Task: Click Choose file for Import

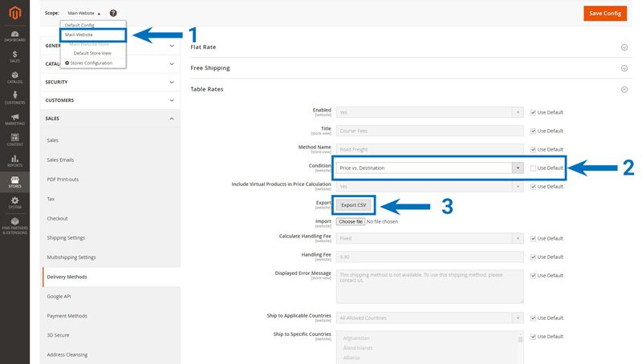Action: (351, 221)
